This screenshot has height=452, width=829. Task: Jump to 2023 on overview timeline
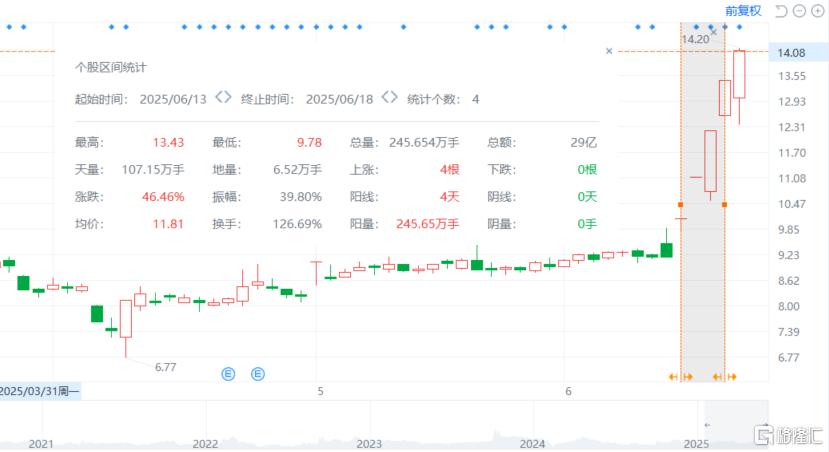[369, 444]
